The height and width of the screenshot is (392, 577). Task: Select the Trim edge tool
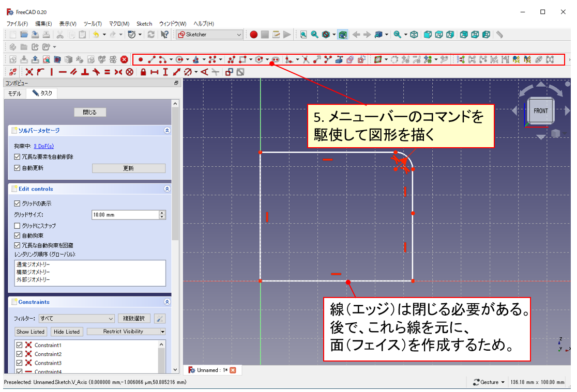(x=306, y=59)
